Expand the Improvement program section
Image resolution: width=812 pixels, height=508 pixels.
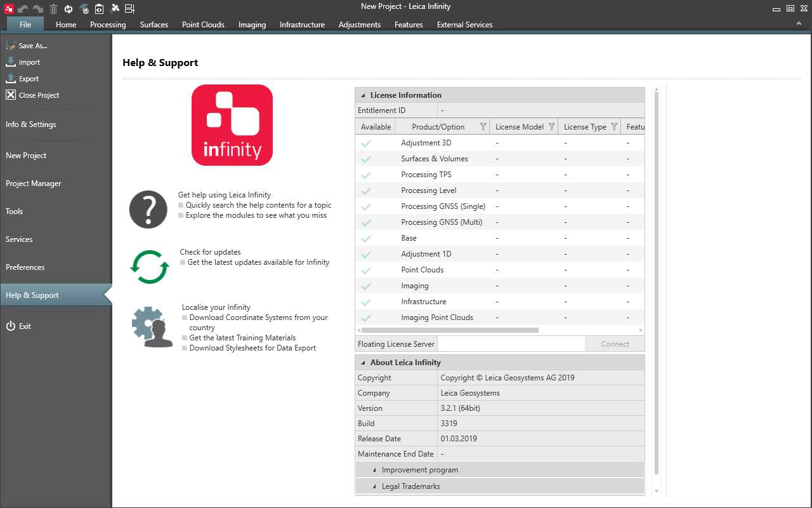(374, 470)
